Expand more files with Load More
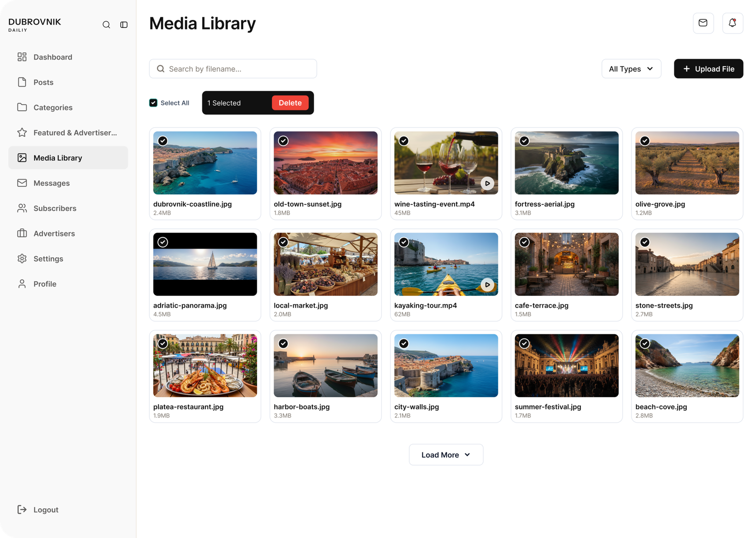 446,455
